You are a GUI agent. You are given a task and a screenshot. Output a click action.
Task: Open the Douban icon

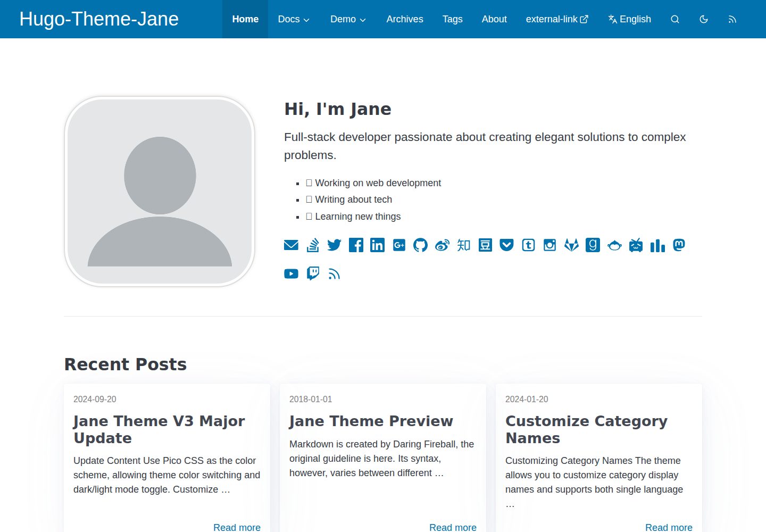tap(485, 245)
